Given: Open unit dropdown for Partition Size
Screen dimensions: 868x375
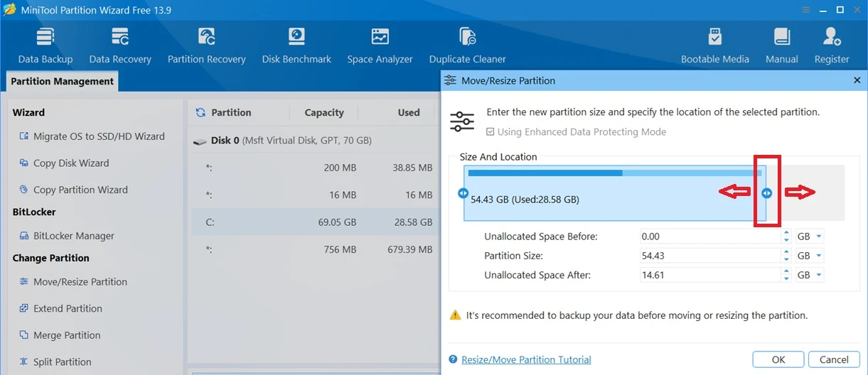Looking at the screenshot, I should (810, 256).
